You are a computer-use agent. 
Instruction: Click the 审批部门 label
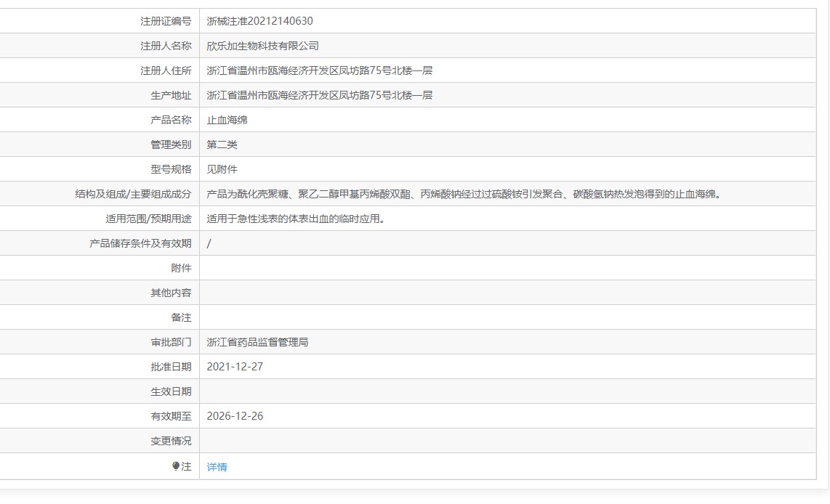coord(171,342)
